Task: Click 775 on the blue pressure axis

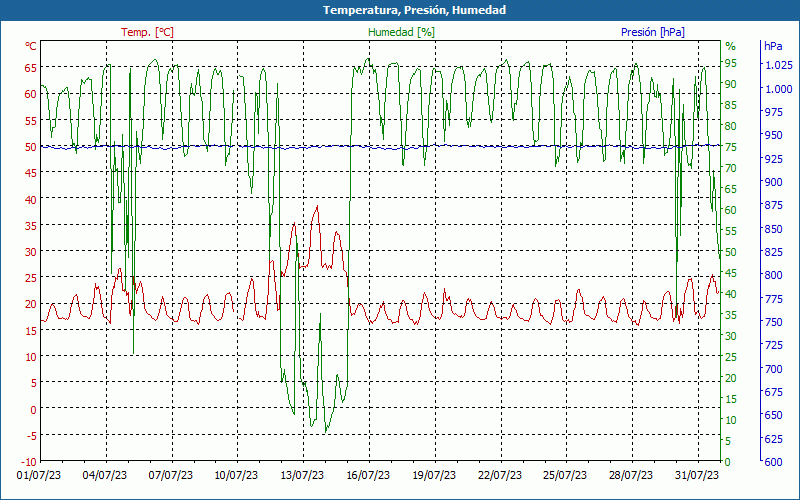Action: (x=774, y=298)
